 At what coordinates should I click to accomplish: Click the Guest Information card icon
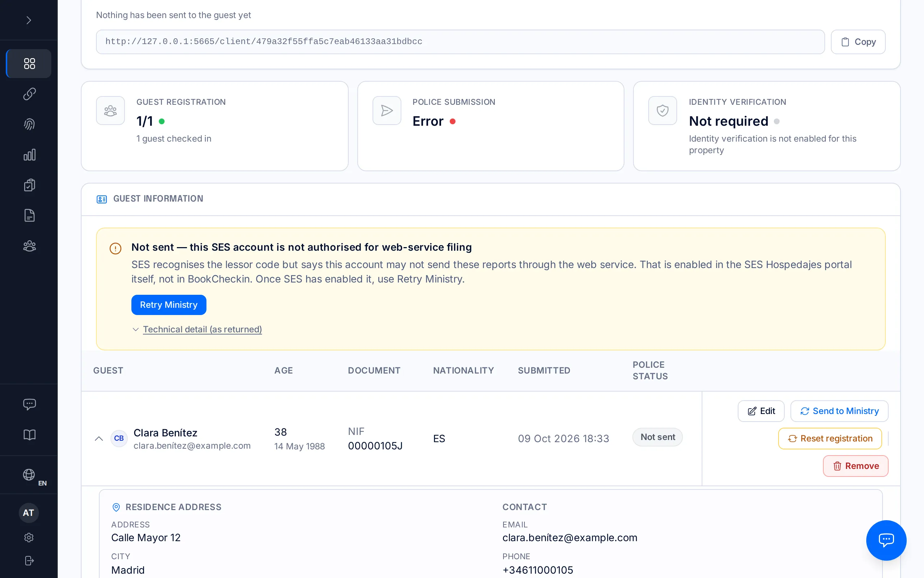click(101, 199)
